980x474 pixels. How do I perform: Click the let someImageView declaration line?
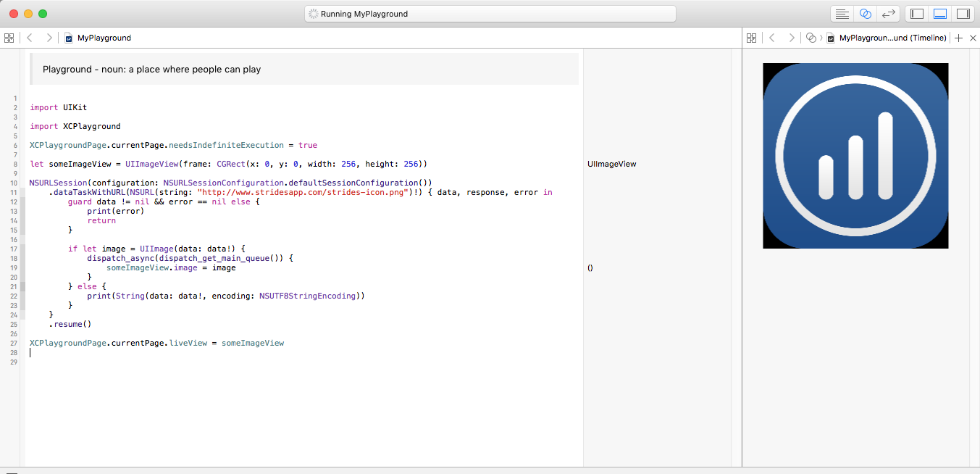(x=229, y=164)
